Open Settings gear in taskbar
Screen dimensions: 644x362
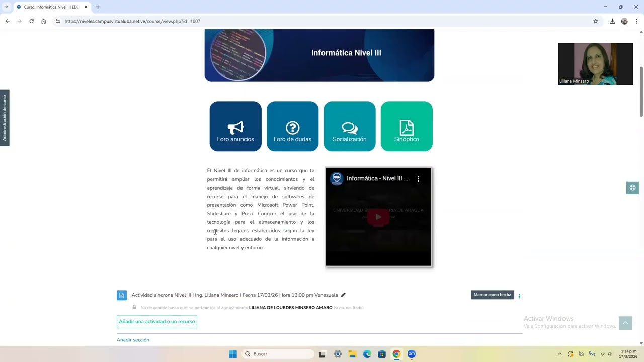[338, 354]
